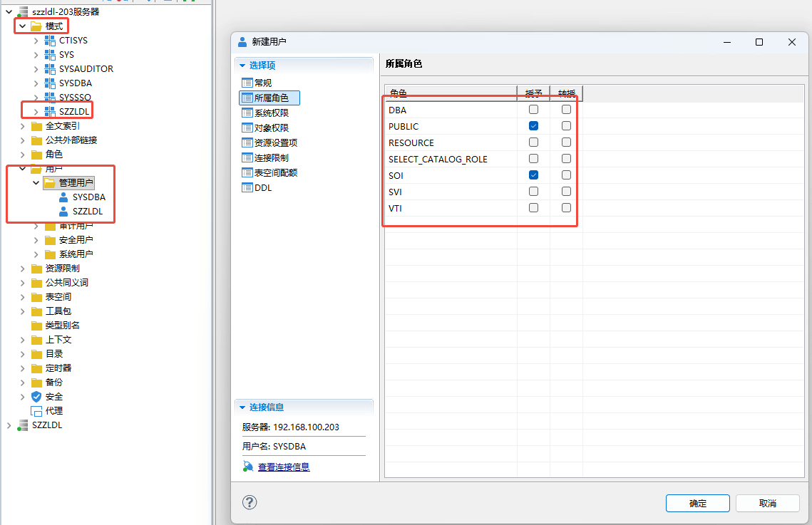
Task: Expand the 资源限制 folder
Action: [x=23, y=269]
